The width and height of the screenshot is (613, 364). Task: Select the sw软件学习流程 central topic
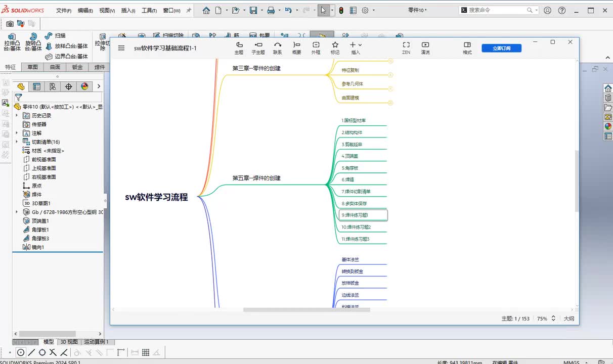point(156,197)
